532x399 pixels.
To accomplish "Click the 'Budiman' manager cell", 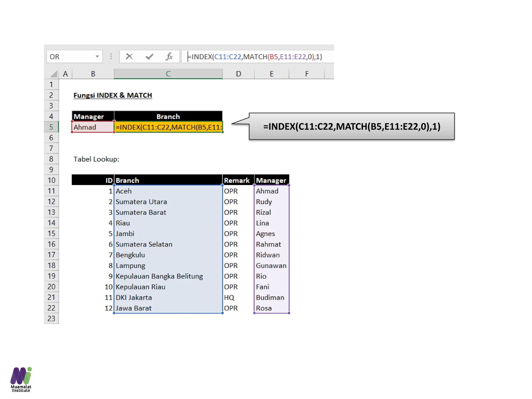I will point(272,297).
